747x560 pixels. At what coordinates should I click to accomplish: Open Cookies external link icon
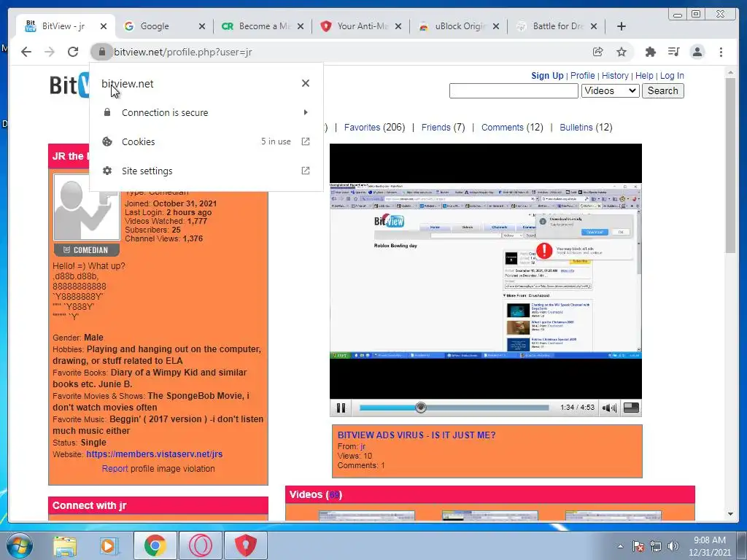click(x=306, y=141)
